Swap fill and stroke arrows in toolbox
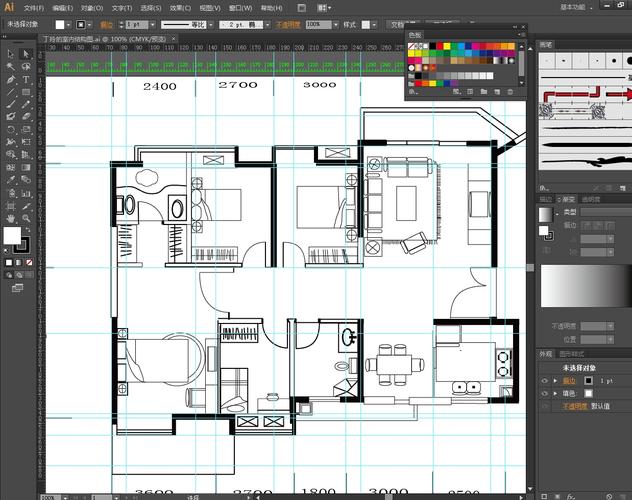632x500 pixels. pos(27,230)
